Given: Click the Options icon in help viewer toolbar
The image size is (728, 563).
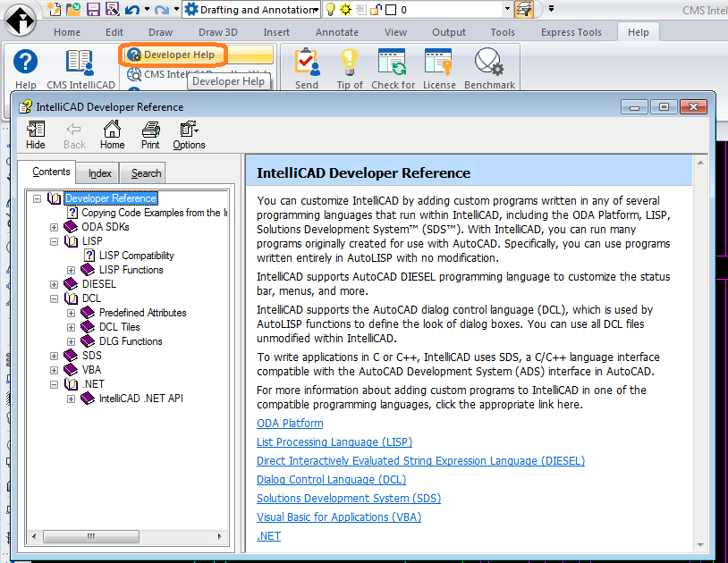Looking at the screenshot, I should [189, 135].
